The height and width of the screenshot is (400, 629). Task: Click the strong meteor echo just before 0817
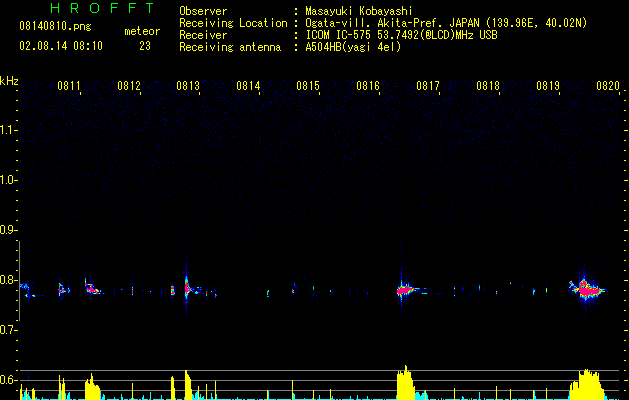(x=405, y=289)
